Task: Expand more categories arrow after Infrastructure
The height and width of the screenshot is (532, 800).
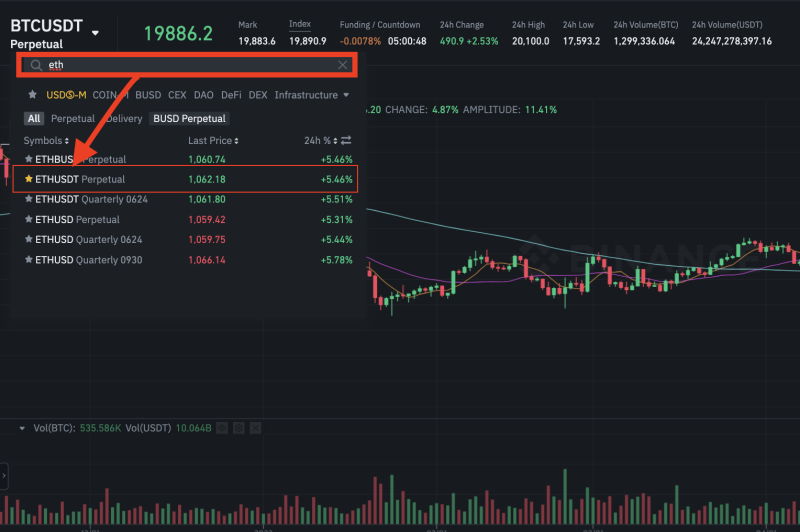Action: 346,95
